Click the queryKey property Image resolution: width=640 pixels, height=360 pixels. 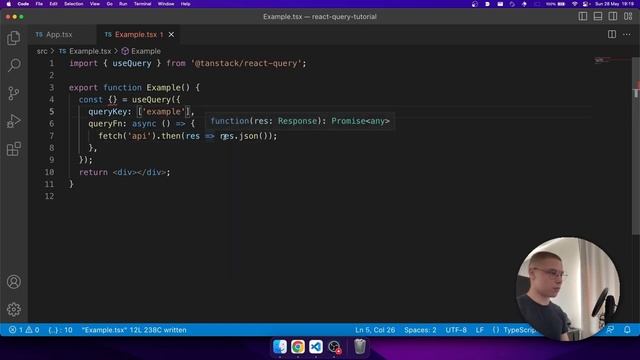tap(108, 111)
